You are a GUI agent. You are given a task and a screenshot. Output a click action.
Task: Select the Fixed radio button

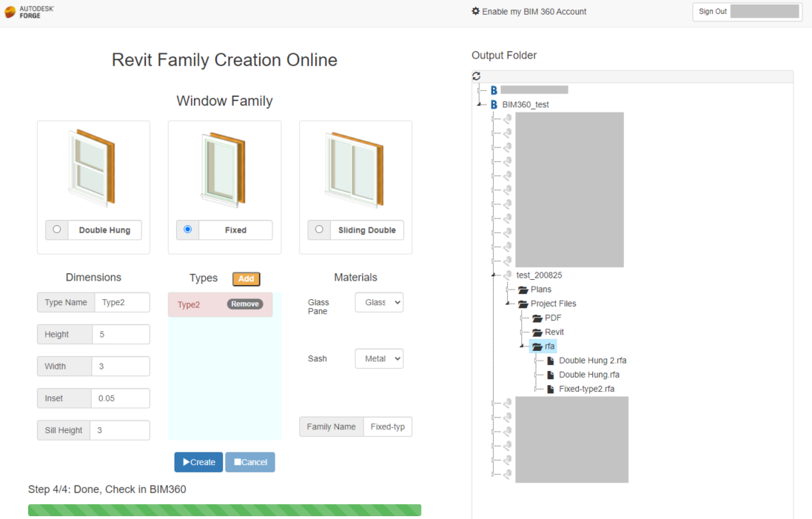[187, 230]
